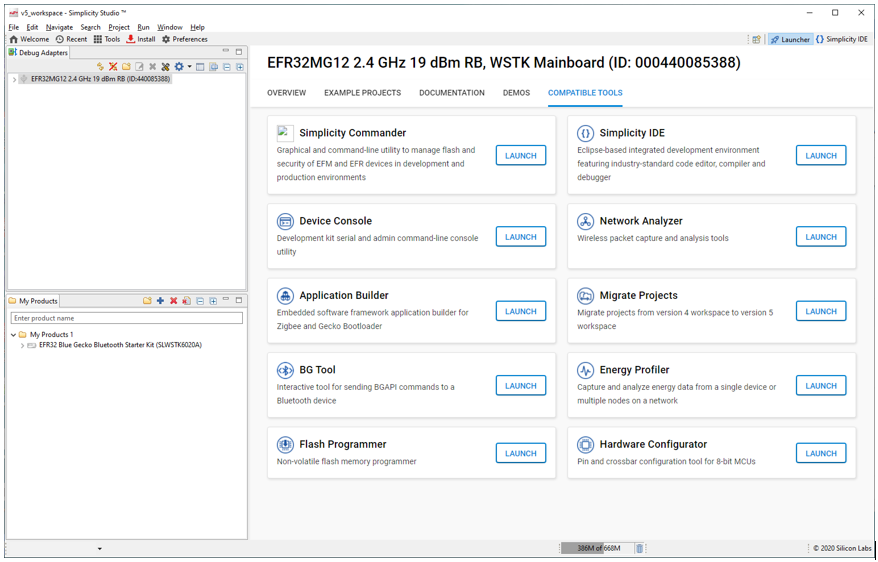Launch Flash Programmer
The height and width of the screenshot is (562, 878).
tap(521, 453)
